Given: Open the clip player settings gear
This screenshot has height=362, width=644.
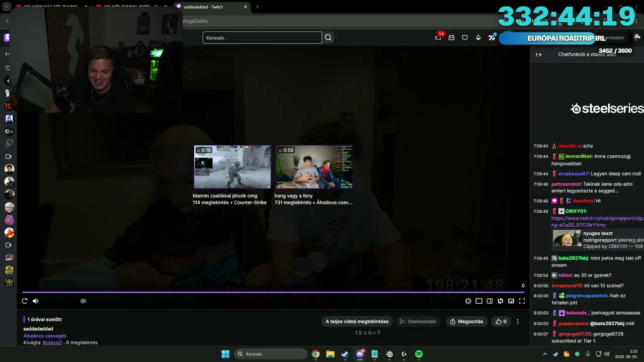Looking at the screenshot, I should (468, 301).
